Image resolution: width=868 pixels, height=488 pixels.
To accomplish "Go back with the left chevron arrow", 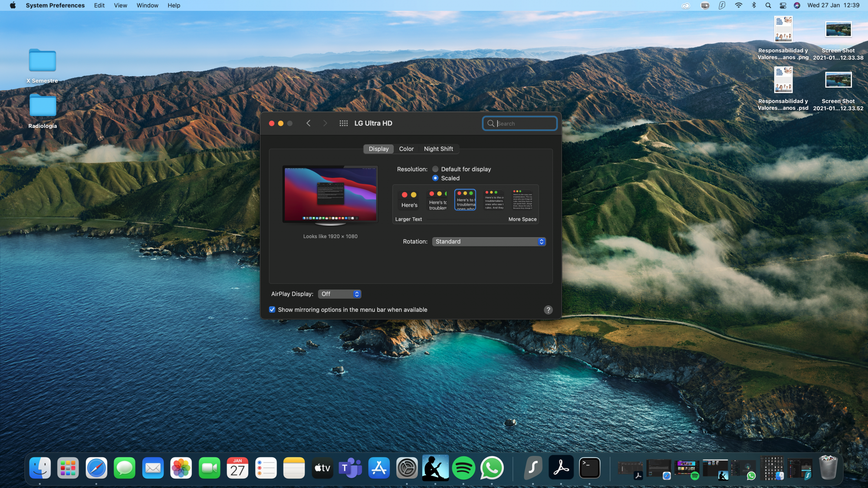I will pyautogui.click(x=308, y=123).
